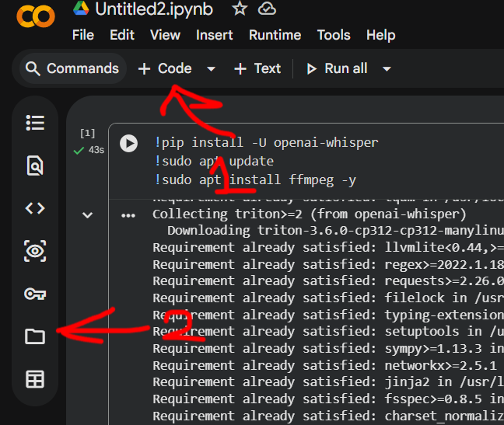Run the pip install cell

[x=129, y=144]
